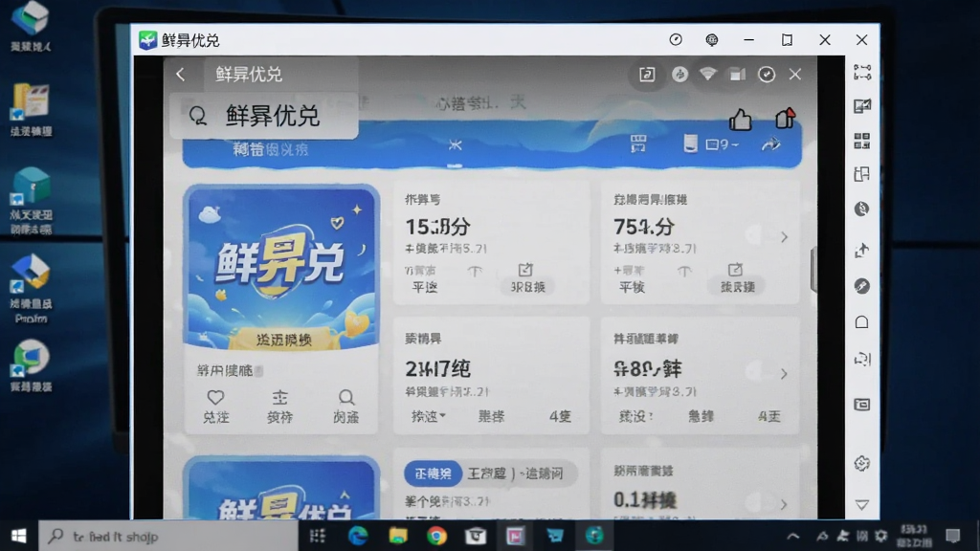The height and width of the screenshot is (551, 980).
Task: Click the heart favorite icon under the banner card
Action: point(215,397)
